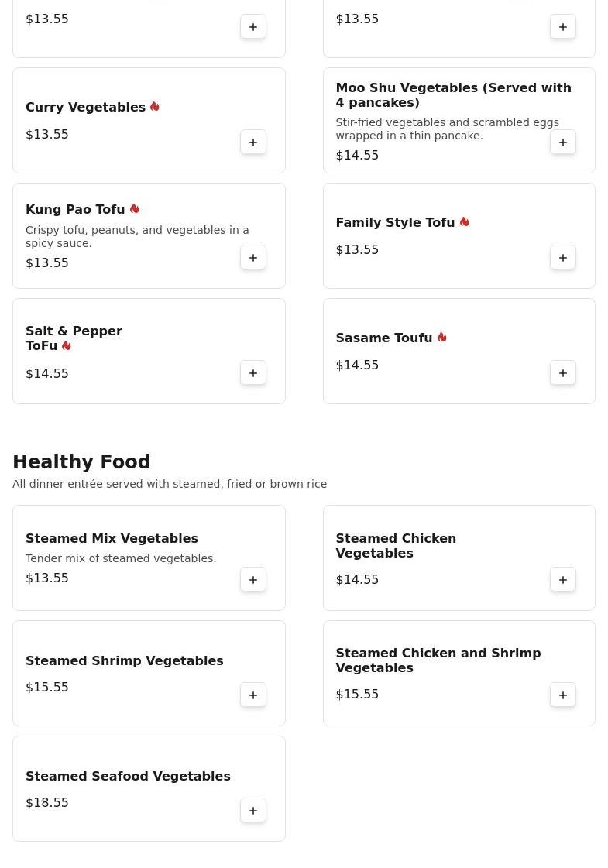Select the Healthy Food section heading
Image resolution: width=608 pixels, height=868 pixels.
[81, 462]
